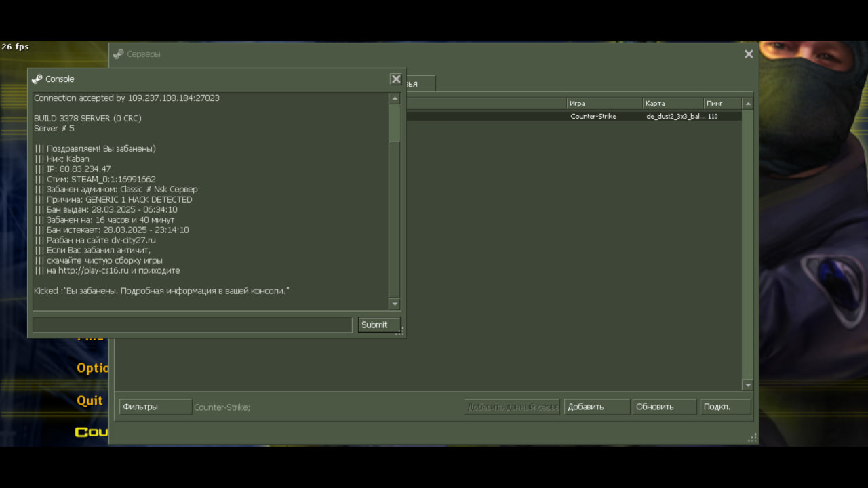Click the 'Причина: GENERIC 1 HACK DETECTED' line
Screen dimensions: 868x488
[113, 200]
